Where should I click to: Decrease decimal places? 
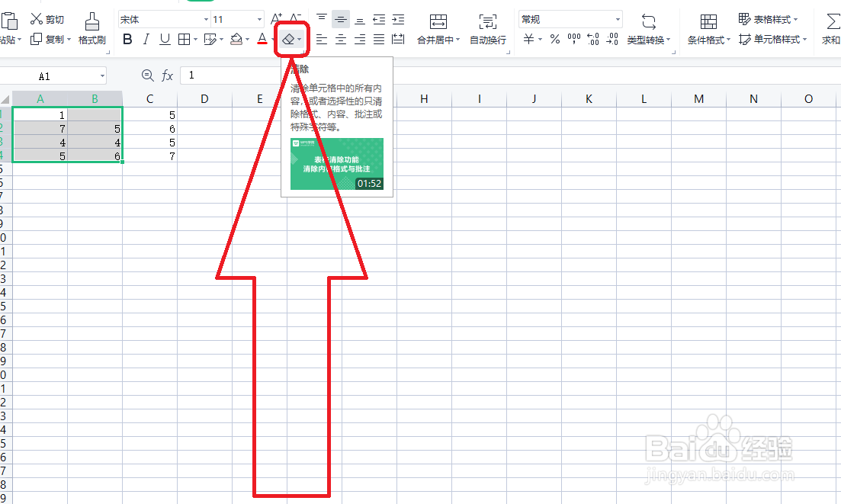point(612,39)
